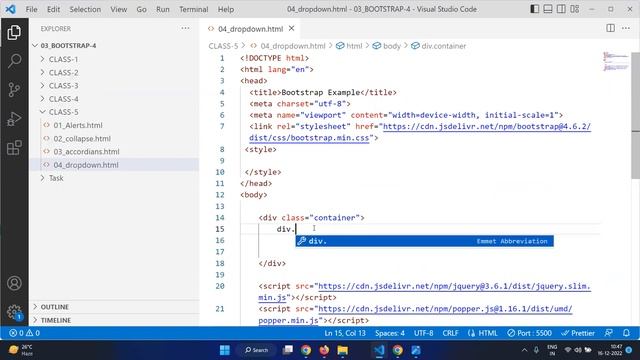640x360 pixels.
Task: Open the Run menu
Action: click(x=163, y=9)
